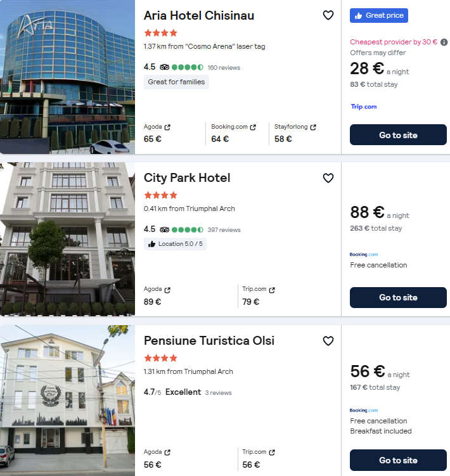450x476 pixels.
Task: View City Park Hotel's 397 reviews
Action: [224, 229]
